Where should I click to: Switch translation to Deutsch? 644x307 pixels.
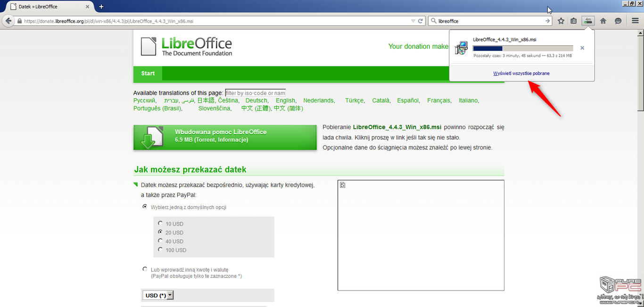point(257,100)
